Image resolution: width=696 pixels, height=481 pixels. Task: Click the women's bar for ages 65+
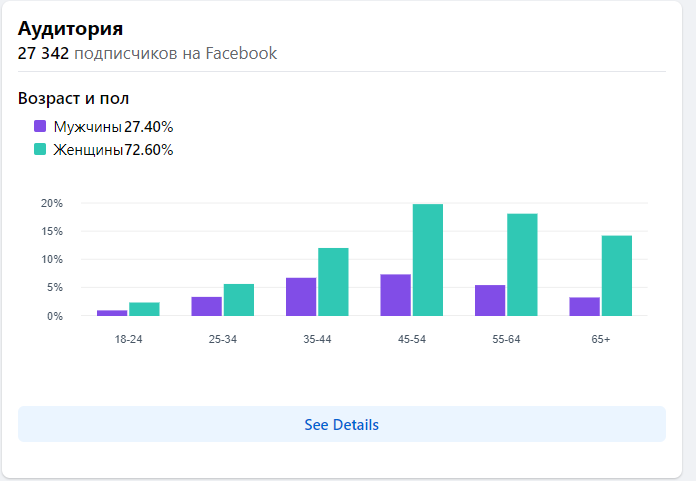point(616,275)
